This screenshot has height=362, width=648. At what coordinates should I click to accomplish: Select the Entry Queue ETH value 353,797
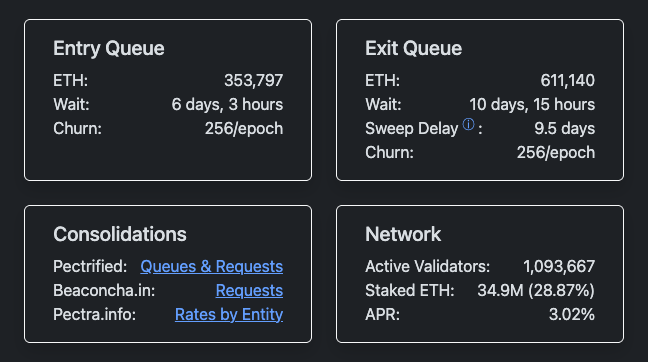tap(253, 81)
